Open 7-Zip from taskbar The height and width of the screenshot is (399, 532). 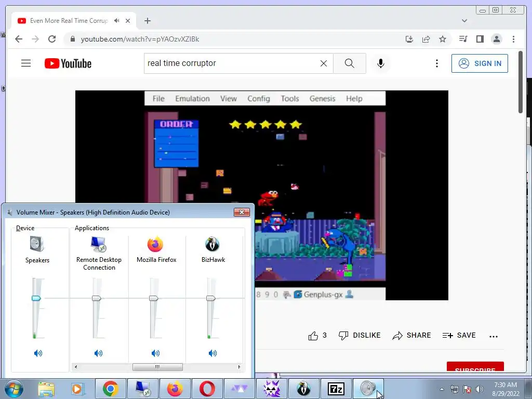pos(336,389)
